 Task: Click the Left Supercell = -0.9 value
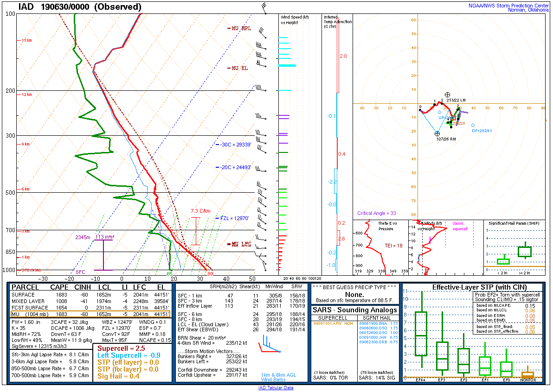click(129, 355)
